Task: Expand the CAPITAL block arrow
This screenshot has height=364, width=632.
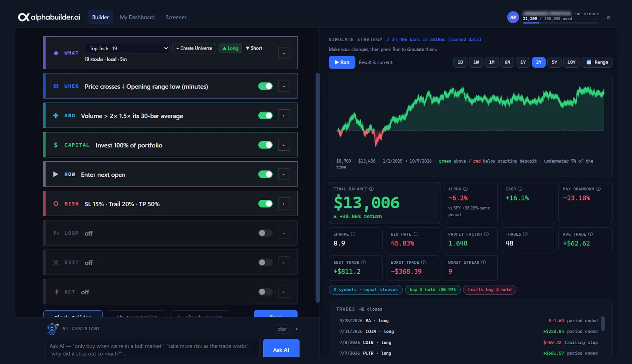Action: tap(284, 145)
